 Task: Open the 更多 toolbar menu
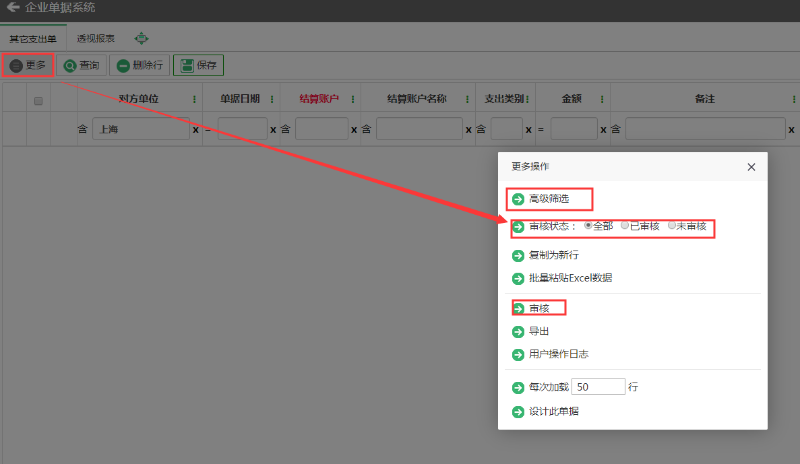pyautogui.click(x=28, y=65)
